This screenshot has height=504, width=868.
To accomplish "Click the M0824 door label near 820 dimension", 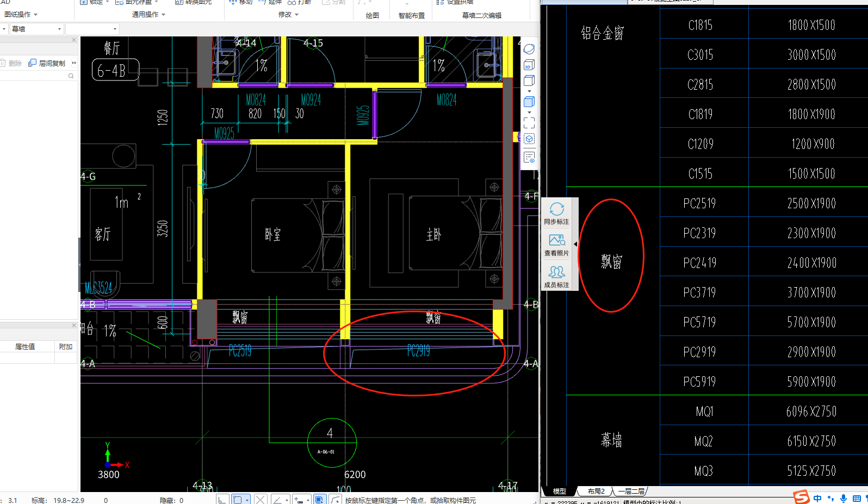I will (x=256, y=99).
